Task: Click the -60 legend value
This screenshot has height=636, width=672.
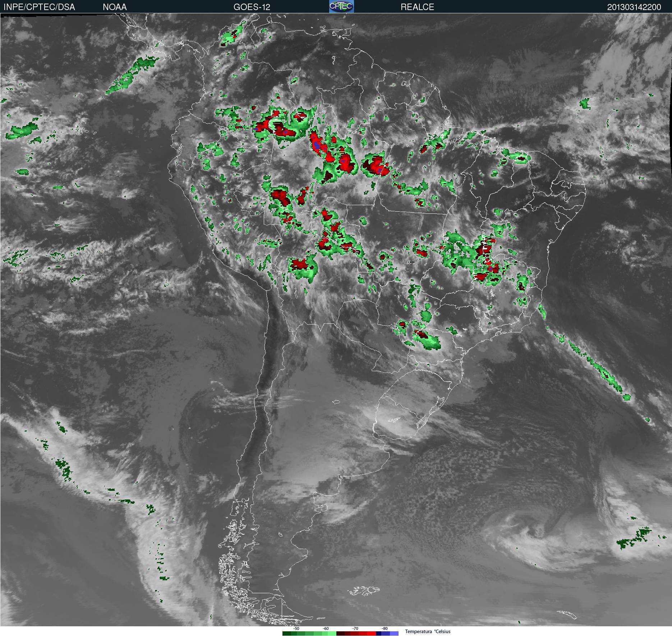Action: pos(326,628)
